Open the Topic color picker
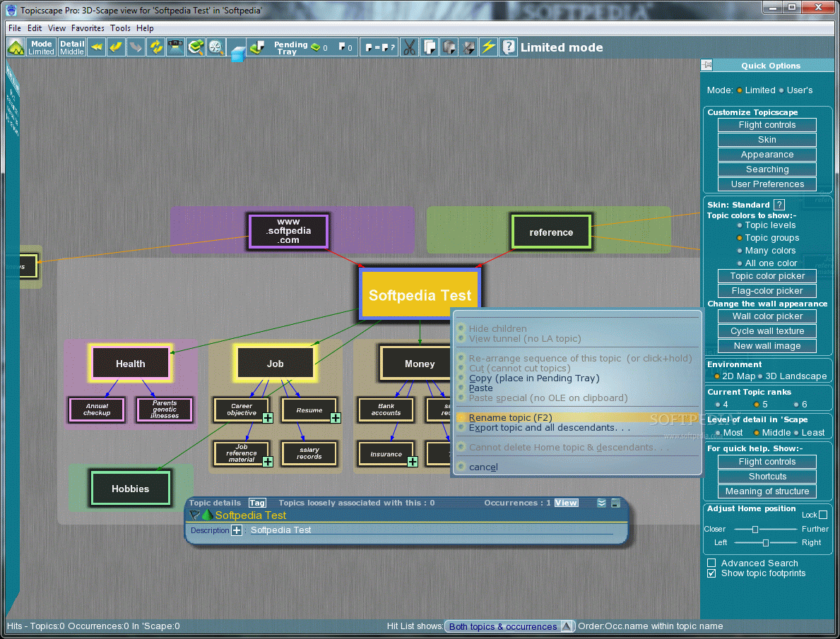This screenshot has height=639, width=840. point(767,276)
